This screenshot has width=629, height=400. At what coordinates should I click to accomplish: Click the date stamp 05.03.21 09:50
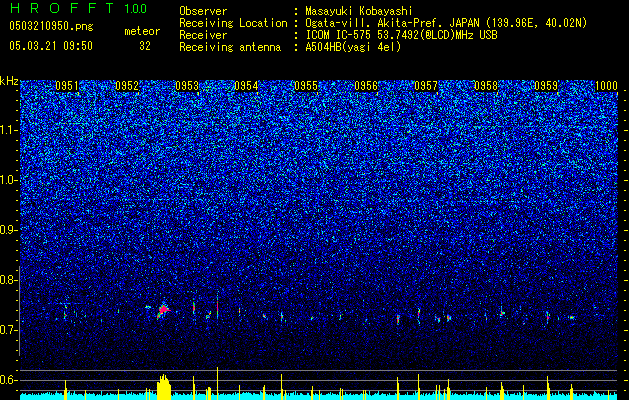pyautogui.click(x=51, y=46)
